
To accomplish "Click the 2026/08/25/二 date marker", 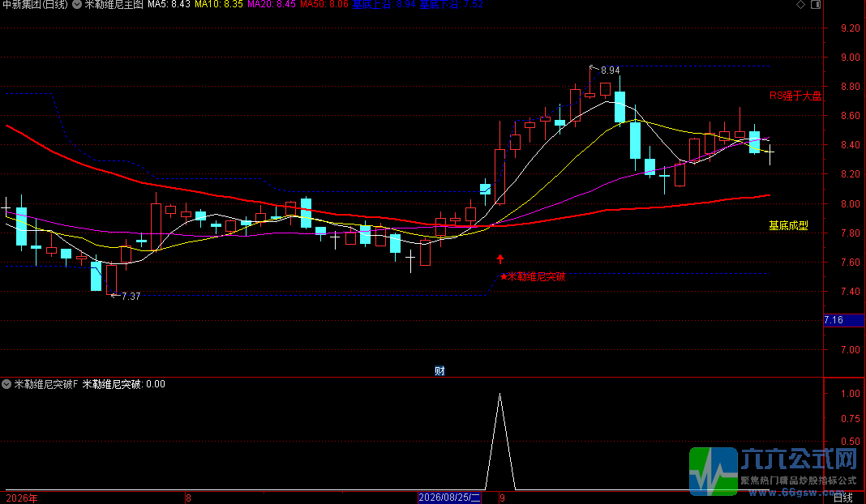I will pos(449,498).
